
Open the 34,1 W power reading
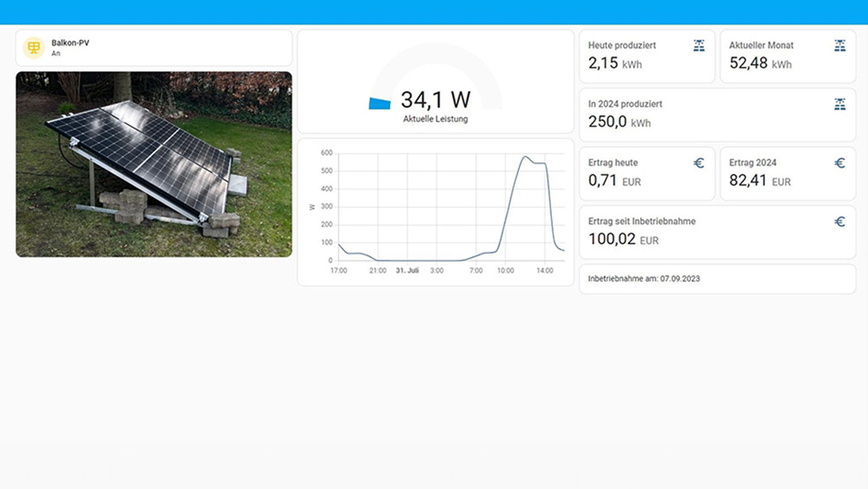(x=435, y=99)
